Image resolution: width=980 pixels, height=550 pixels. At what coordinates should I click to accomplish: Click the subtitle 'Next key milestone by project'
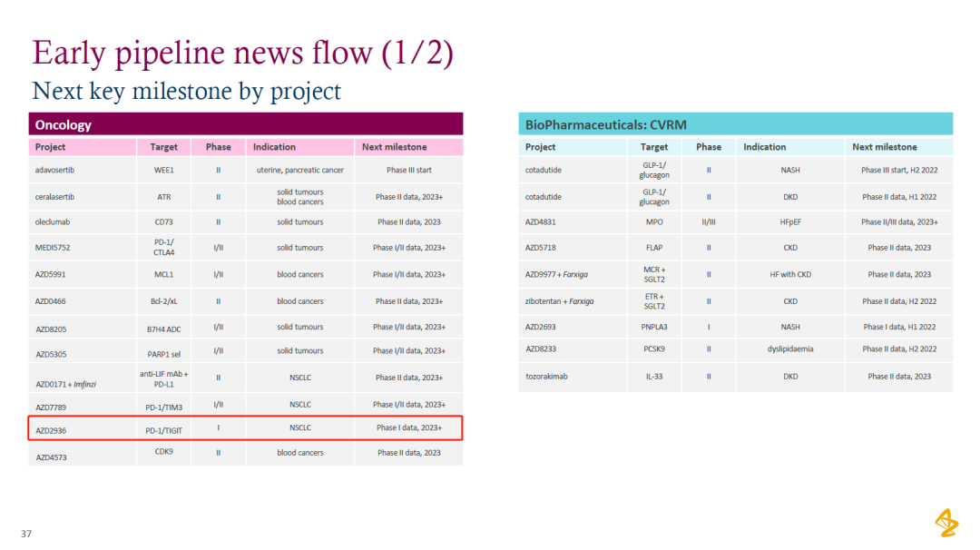[187, 92]
